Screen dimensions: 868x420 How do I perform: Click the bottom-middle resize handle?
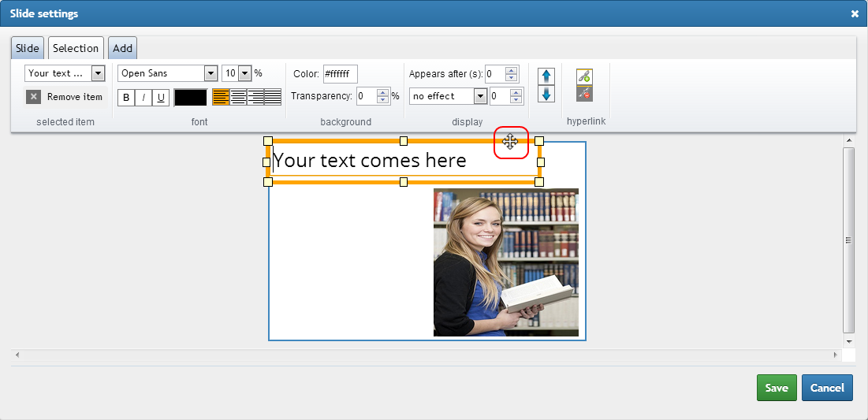(404, 182)
